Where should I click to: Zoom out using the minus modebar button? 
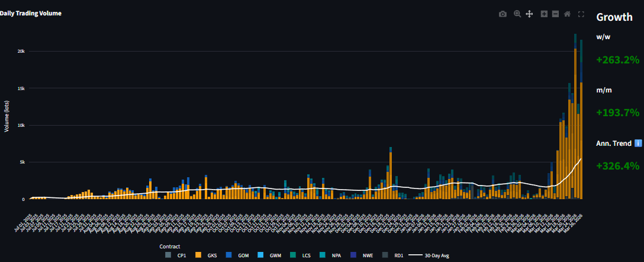coord(555,14)
